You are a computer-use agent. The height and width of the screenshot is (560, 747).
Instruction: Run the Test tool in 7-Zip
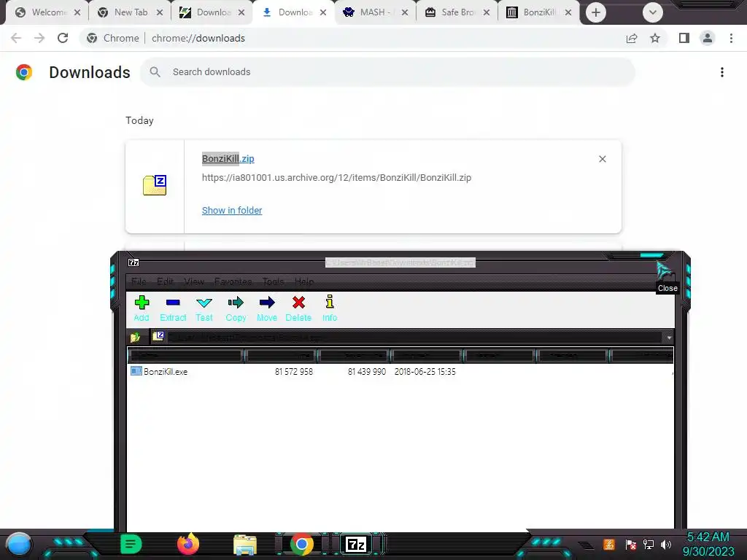coord(204,308)
